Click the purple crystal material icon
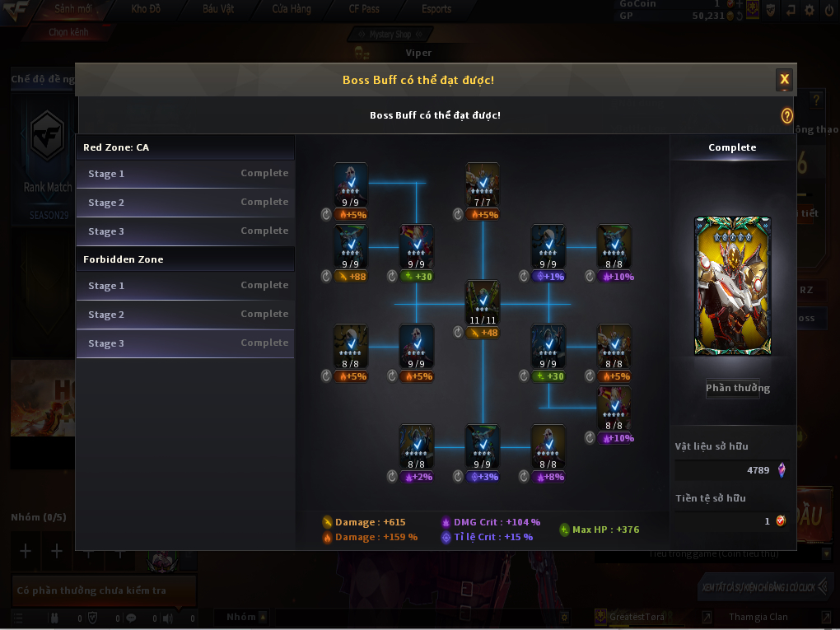The image size is (840, 630). coord(782,469)
